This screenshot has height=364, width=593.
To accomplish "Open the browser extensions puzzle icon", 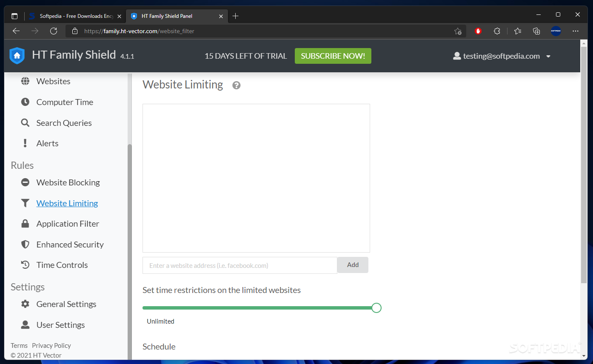I will [497, 31].
